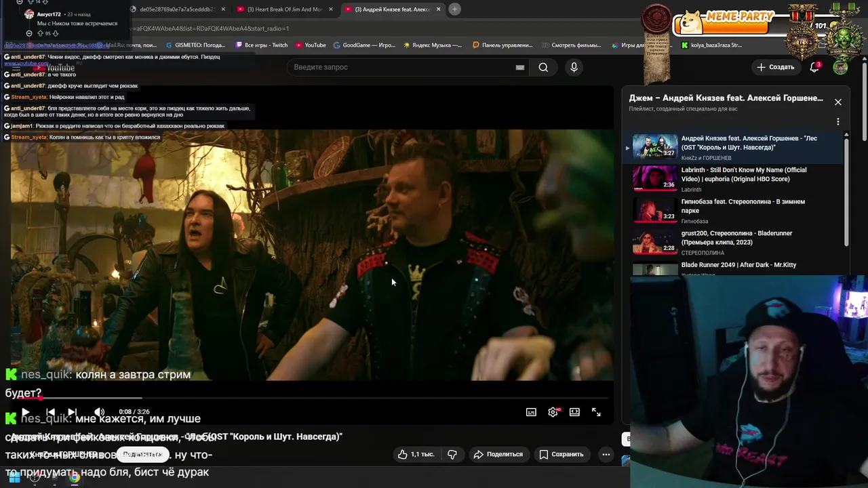Toggle subtitles in the video player
Image resolution: width=868 pixels, height=488 pixels.
point(531,412)
